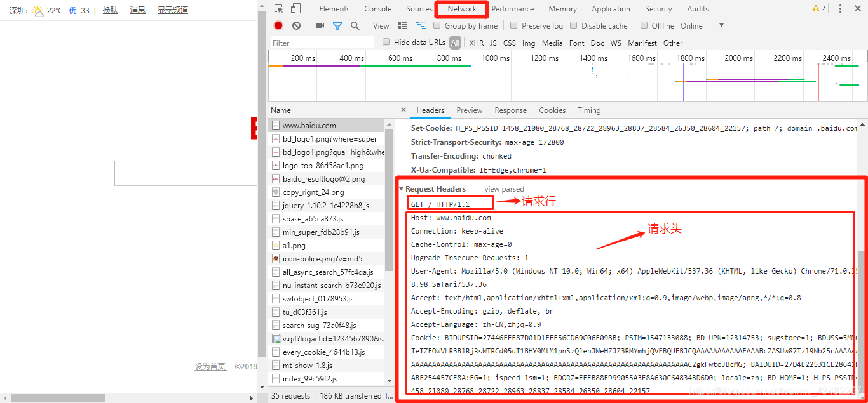
Task: Click 'view parsed' link in Request Headers
Action: coord(504,189)
